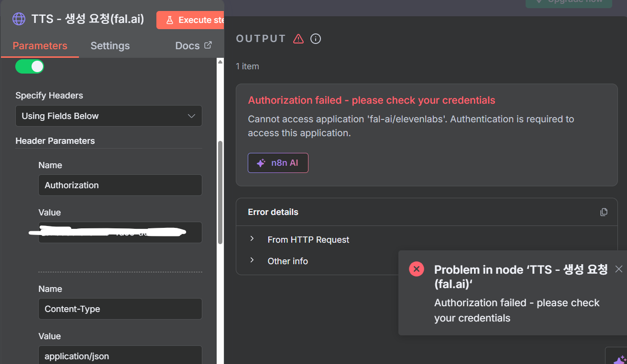Click the globe HTTP Request node icon
Screen dimensions: 627x364
click(19, 19)
